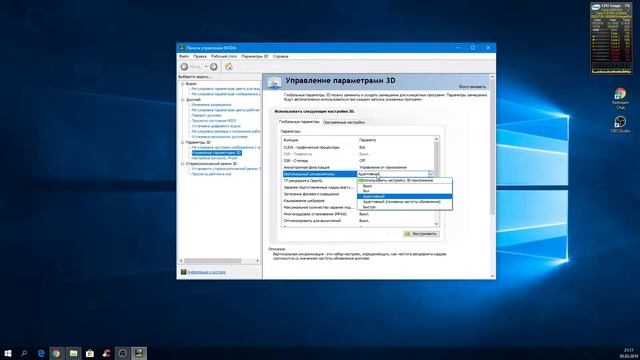Open Restream Chat desktop shortcut
640x360 pixels.
(x=620, y=98)
